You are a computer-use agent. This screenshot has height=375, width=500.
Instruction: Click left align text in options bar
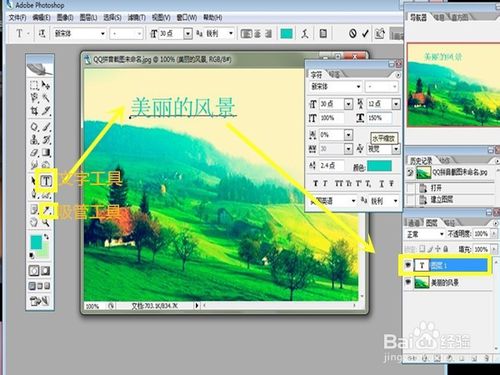[x=246, y=33]
